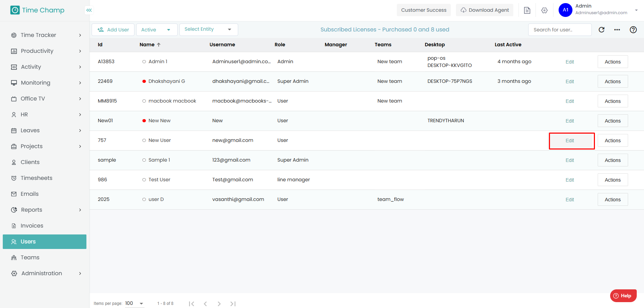The width and height of the screenshot is (644, 308).
Task: Click the Search for user field
Action: pos(559,30)
